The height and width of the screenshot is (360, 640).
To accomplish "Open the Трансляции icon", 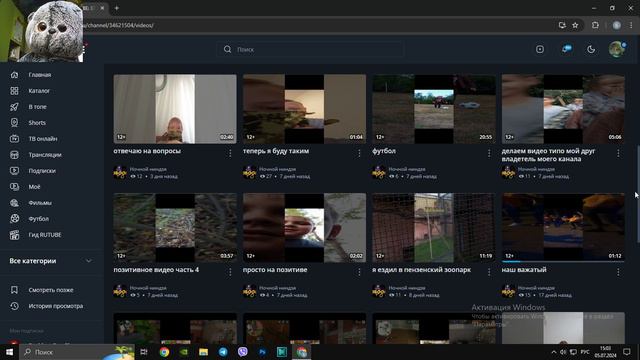I will pyautogui.click(x=14, y=155).
